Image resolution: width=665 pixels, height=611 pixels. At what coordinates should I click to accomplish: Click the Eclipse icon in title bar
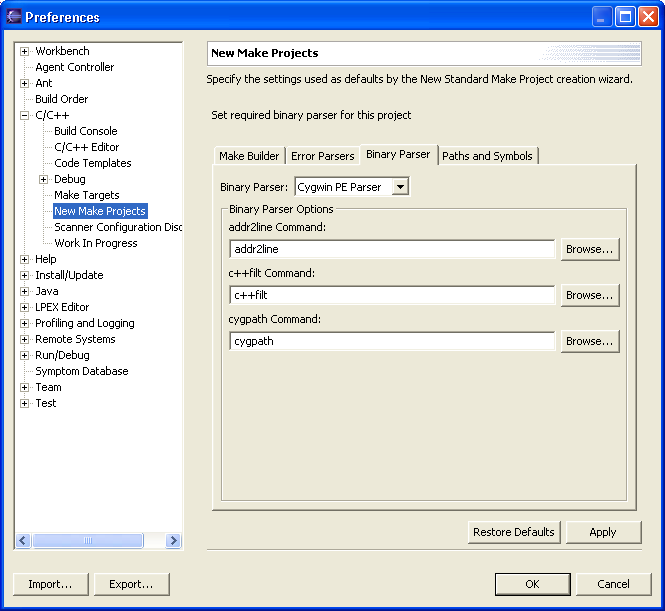[14, 17]
